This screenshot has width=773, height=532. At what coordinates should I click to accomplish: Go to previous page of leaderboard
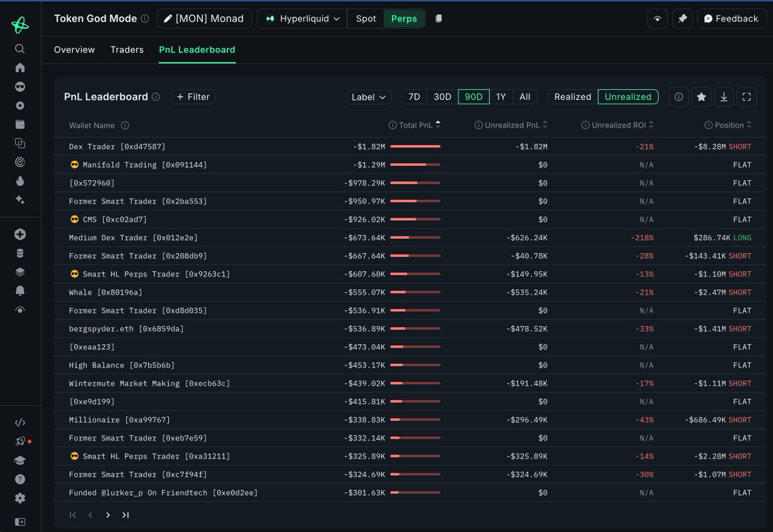90,515
